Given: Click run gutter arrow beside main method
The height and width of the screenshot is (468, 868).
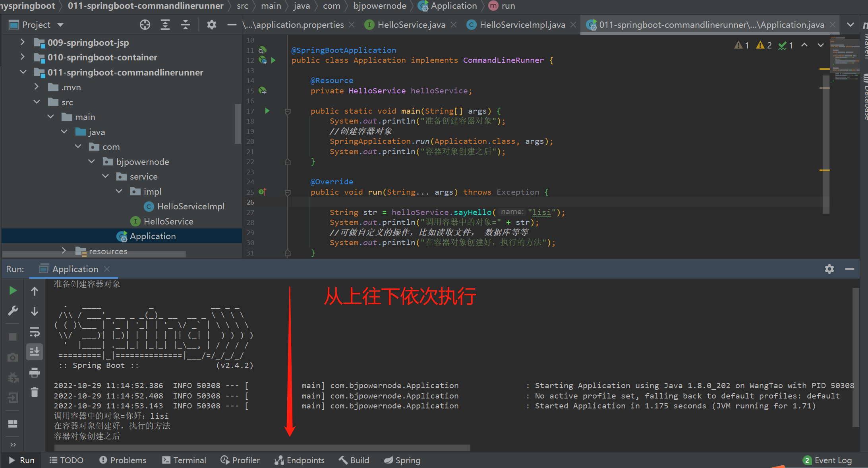Looking at the screenshot, I should pos(267,111).
